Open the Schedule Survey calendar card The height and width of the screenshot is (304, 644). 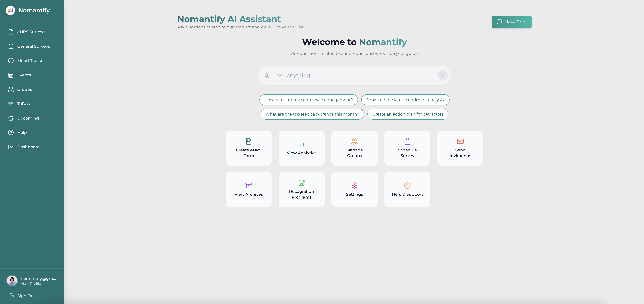point(407,148)
